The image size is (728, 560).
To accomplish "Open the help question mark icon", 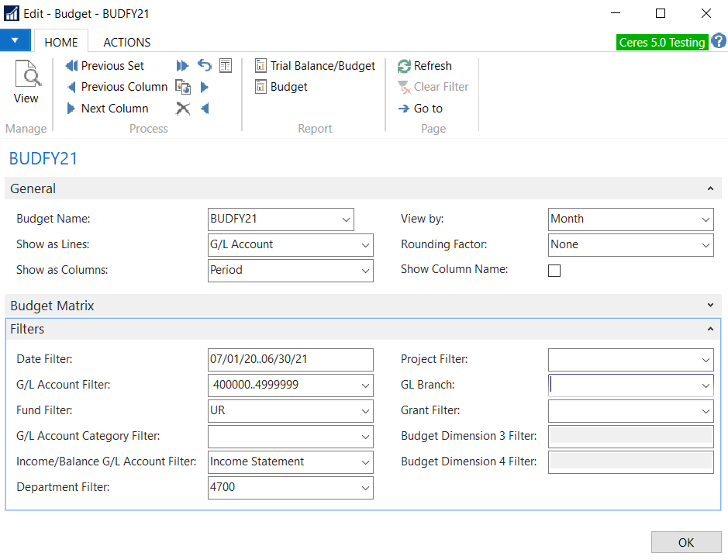I will pos(718,41).
